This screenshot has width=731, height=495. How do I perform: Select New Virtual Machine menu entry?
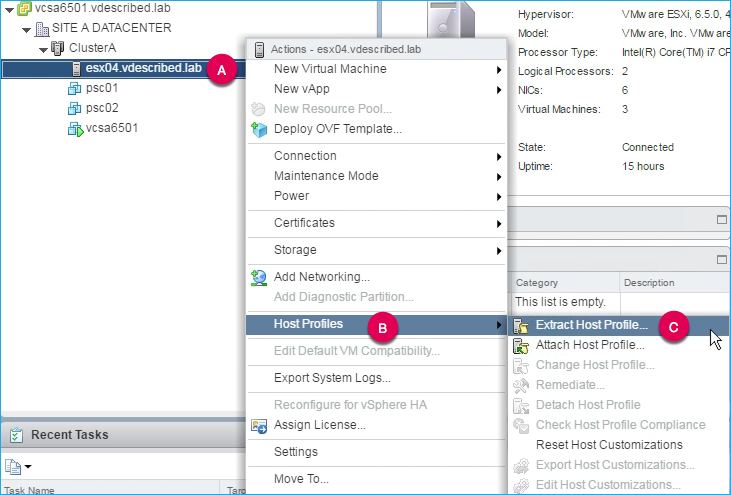376,69
